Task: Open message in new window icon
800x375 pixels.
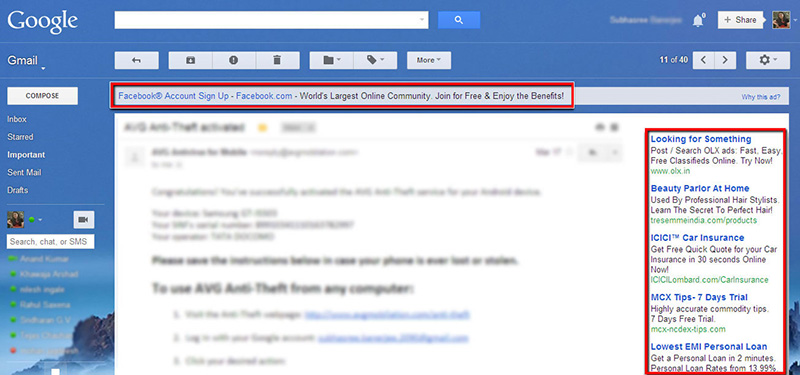Action: pos(615,127)
